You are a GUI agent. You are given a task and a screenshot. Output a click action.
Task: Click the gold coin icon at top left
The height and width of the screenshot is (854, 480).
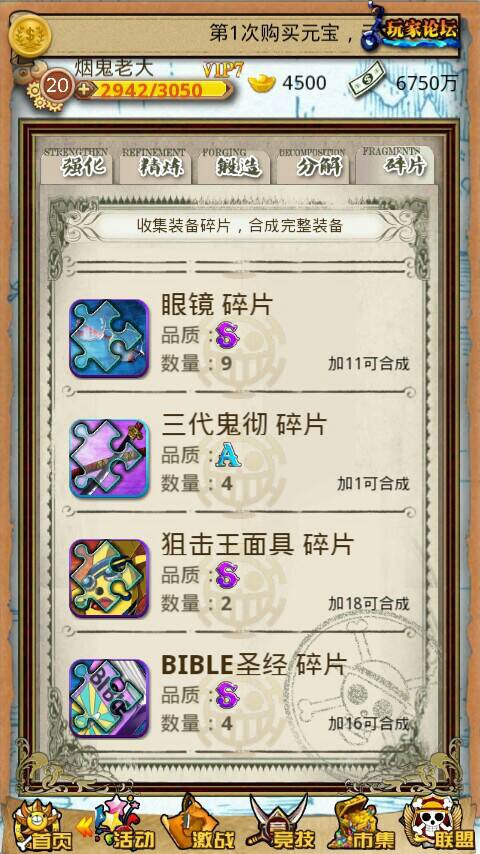[x=31, y=35]
